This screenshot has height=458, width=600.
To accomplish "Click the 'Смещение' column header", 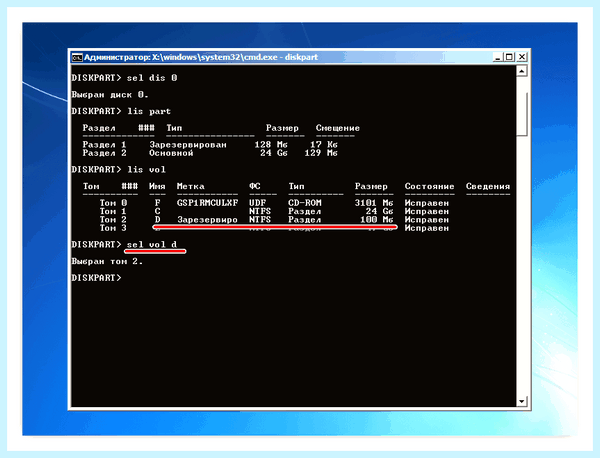I will (338, 128).
